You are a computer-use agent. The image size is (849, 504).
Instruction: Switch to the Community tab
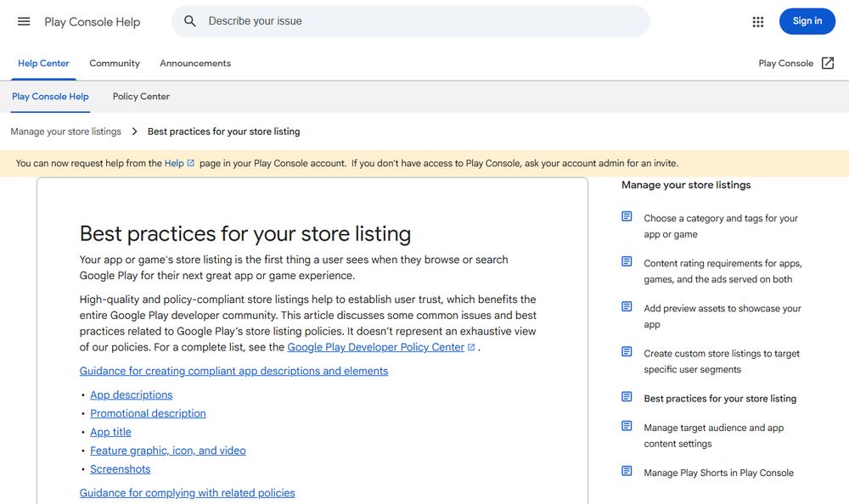(115, 64)
